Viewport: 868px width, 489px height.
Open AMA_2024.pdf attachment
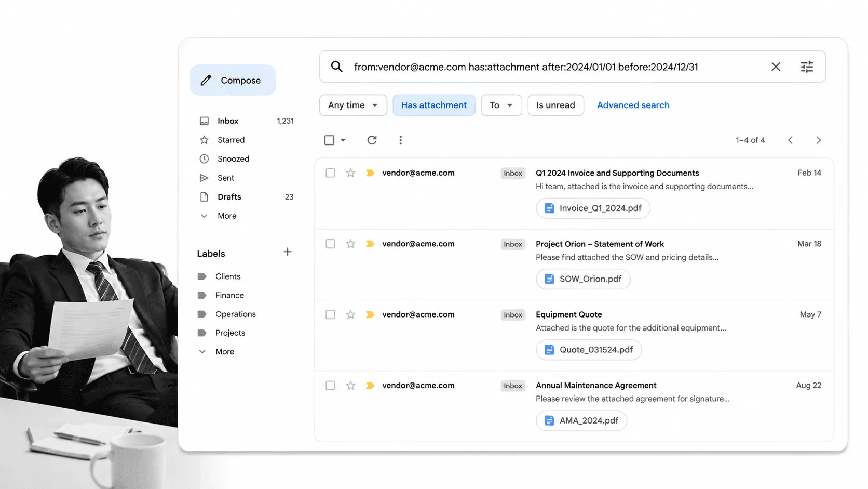(581, 420)
